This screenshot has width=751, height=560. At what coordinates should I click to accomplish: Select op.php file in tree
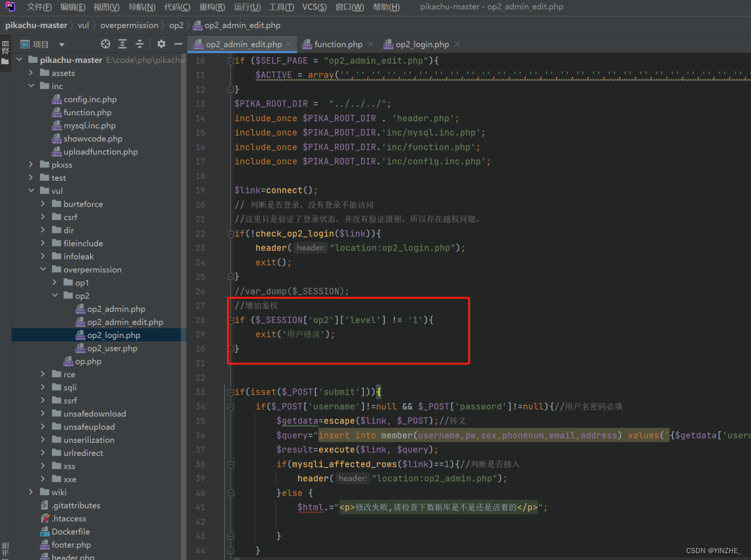tap(88, 362)
